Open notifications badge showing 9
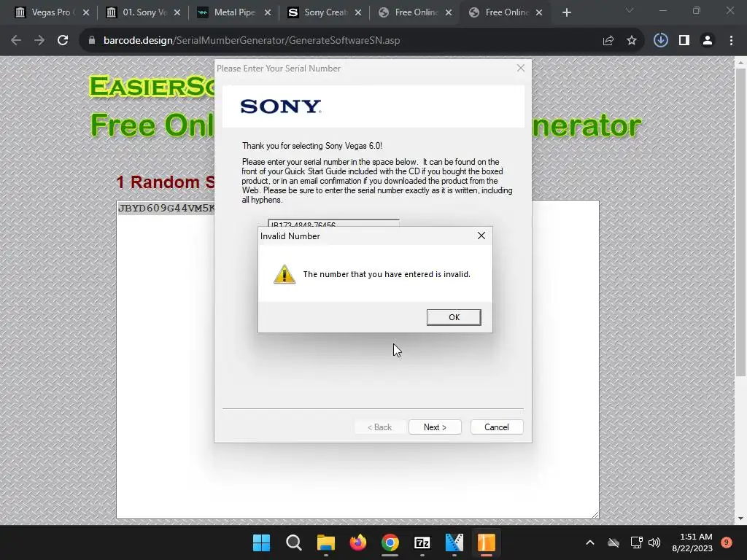 click(726, 542)
